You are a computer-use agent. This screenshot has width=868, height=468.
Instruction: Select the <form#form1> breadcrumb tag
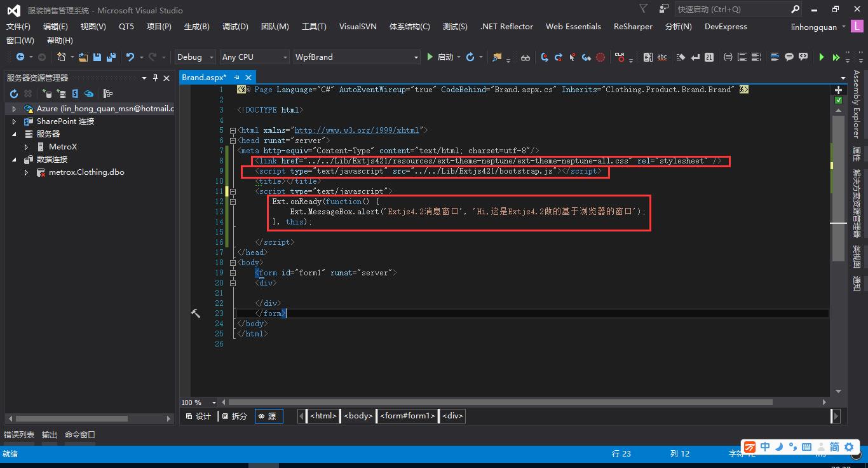point(407,416)
